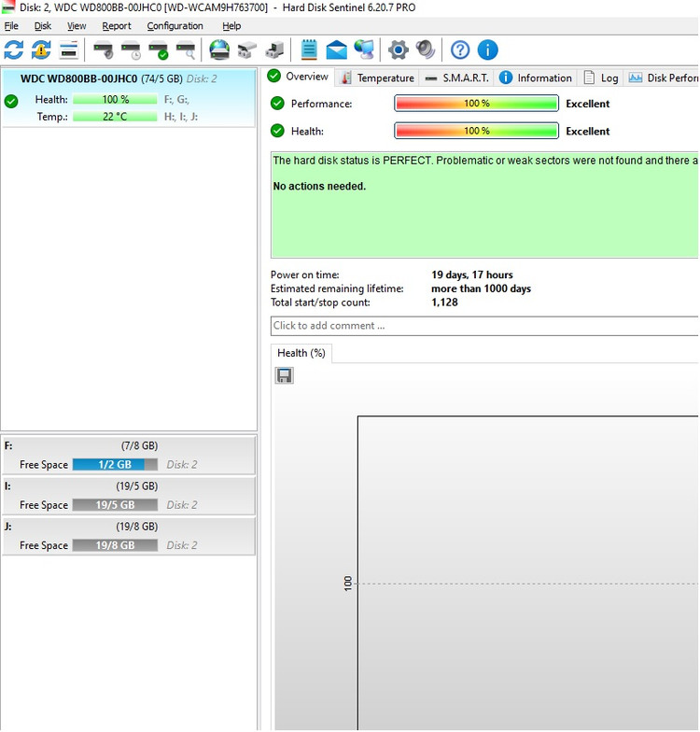Open the blue notepad report icon
700x732 pixels.
tap(309, 50)
